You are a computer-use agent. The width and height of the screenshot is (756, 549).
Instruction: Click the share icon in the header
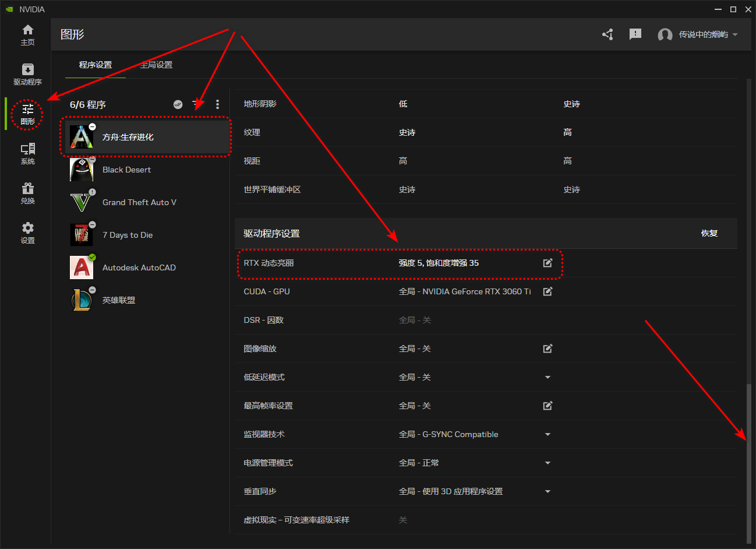pos(607,34)
